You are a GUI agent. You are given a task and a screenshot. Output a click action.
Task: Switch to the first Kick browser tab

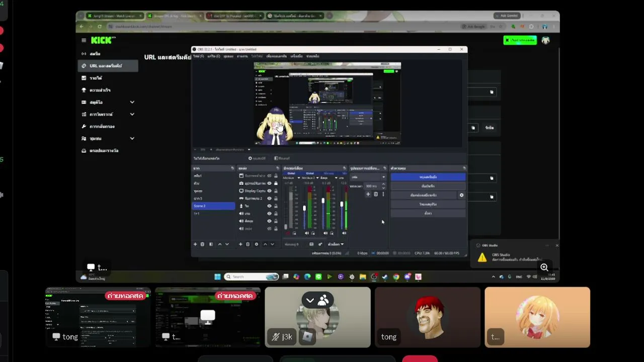click(x=115, y=16)
